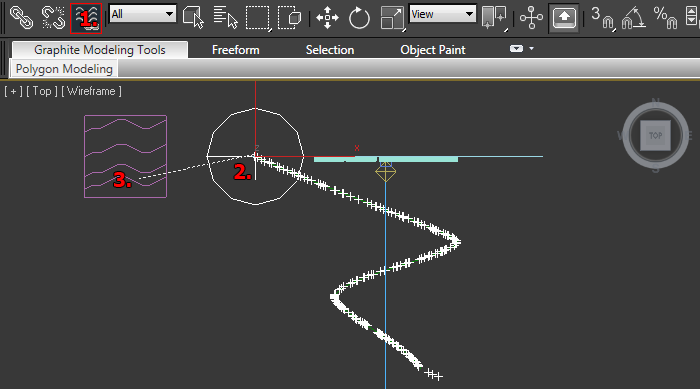Open the Selection ribbon tab
This screenshot has height=389, width=700.
coord(330,50)
